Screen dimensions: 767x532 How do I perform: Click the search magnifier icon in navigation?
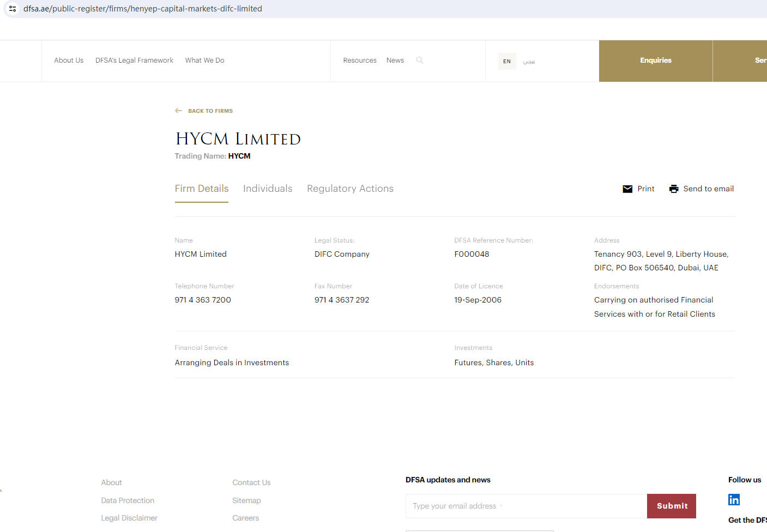click(420, 61)
